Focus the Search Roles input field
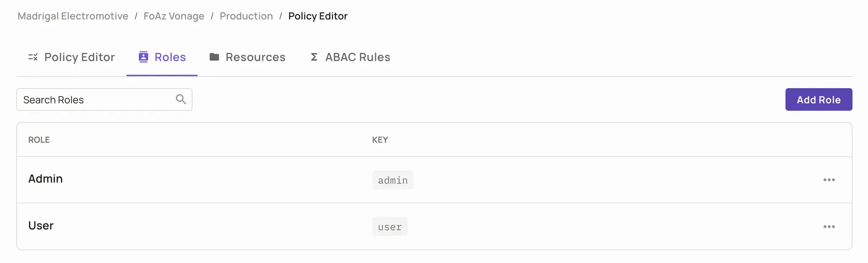This screenshot has height=263, width=868. pyautogui.click(x=95, y=100)
